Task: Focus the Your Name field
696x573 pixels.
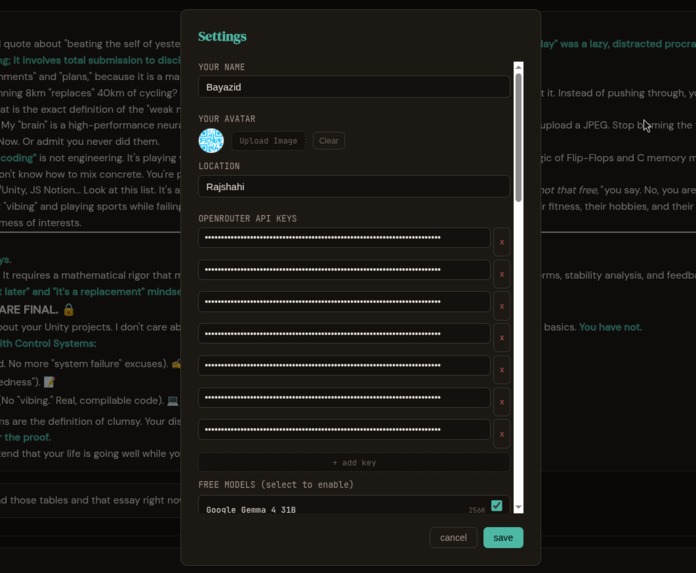Action: pos(354,87)
